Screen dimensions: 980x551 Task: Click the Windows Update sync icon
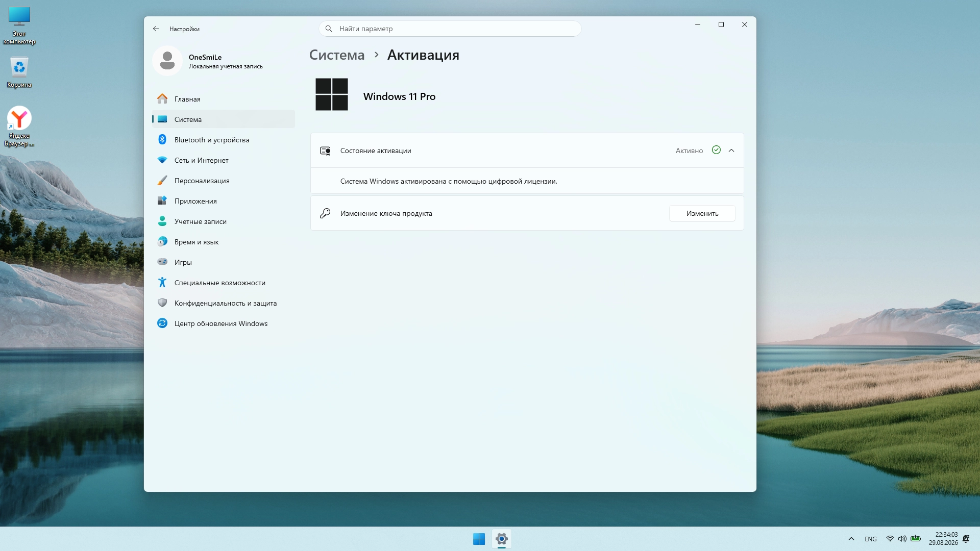click(x=162, y=323)
